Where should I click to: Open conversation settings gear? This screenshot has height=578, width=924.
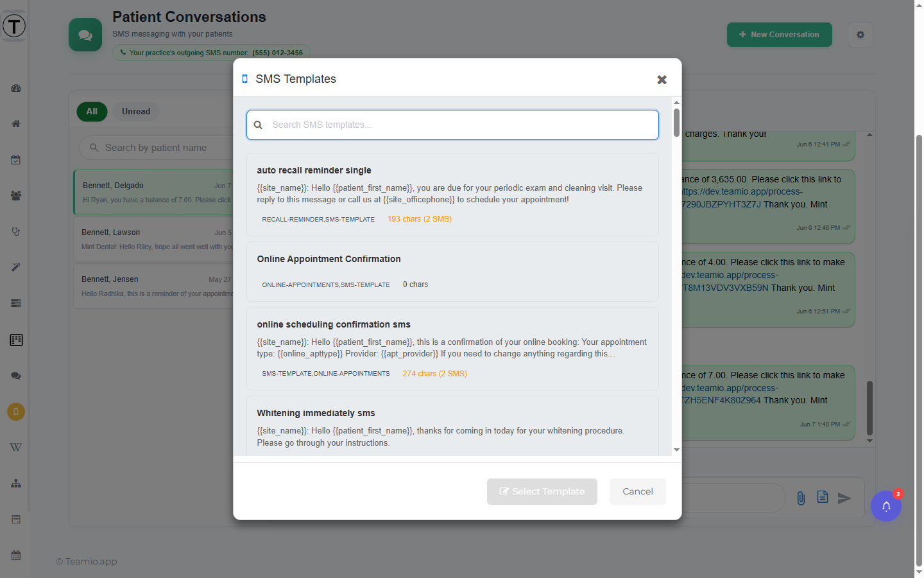860,35
